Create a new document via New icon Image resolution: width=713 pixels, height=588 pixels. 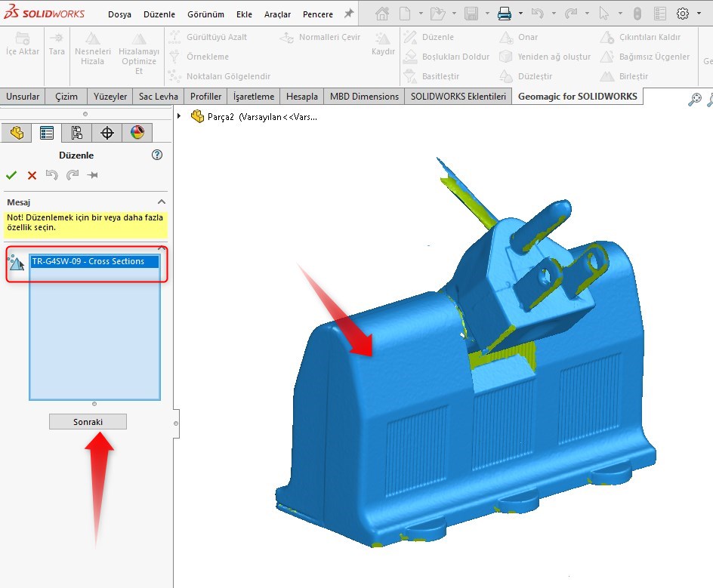point(405,14)
